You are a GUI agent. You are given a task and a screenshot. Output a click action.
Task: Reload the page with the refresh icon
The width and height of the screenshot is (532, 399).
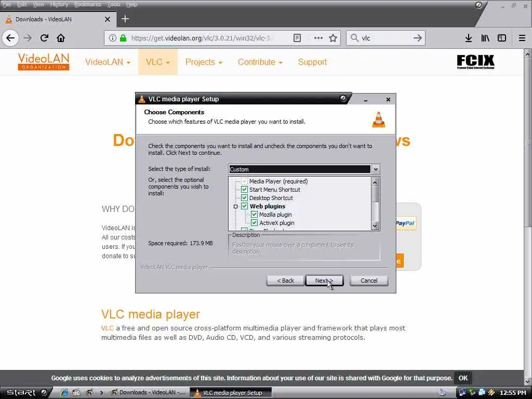44,38
